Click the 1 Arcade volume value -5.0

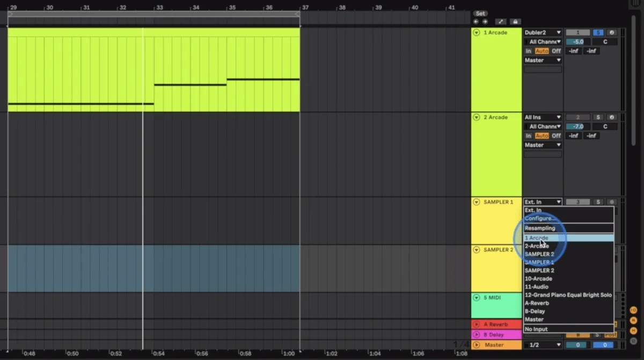pyautogui.click(x=578, y=42)
